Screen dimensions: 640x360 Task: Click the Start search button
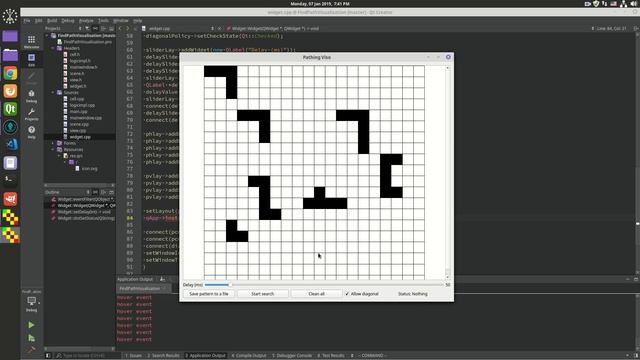pos(262,294)
